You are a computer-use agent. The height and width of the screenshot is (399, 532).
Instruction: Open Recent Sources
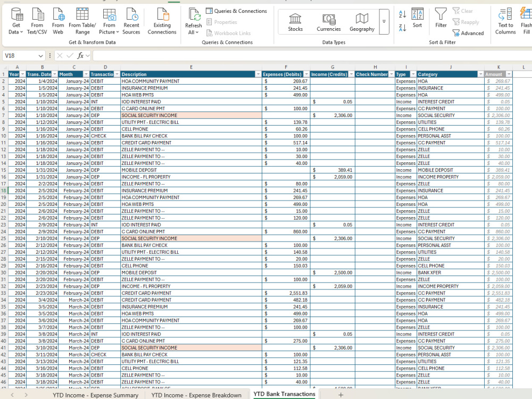click(x=131, y=21)
